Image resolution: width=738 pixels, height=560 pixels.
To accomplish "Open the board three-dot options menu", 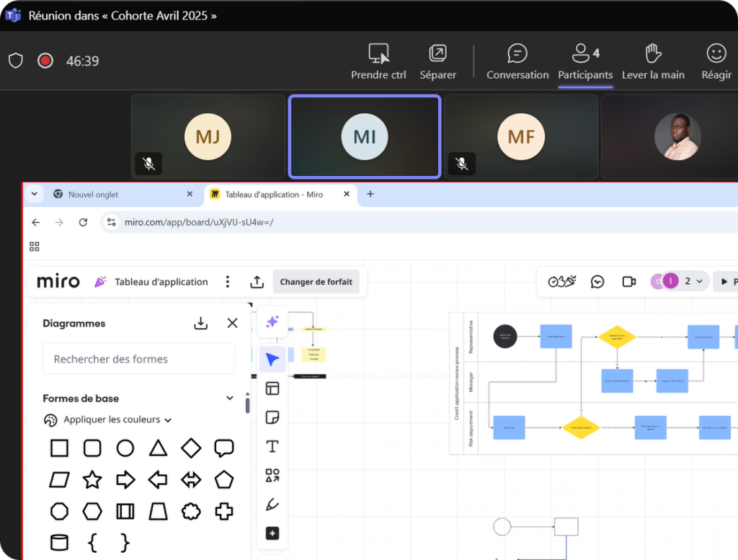I will tap(228, 282).
